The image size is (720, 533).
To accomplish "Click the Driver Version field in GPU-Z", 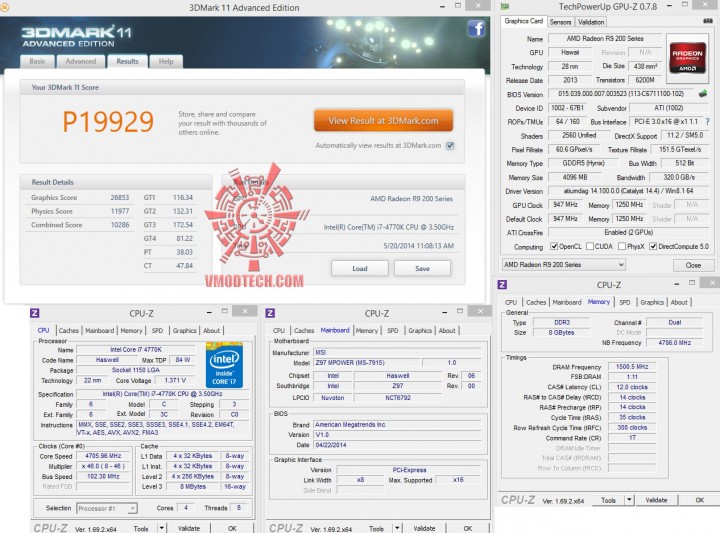I will pyautogui.click(x=628, y=191).
